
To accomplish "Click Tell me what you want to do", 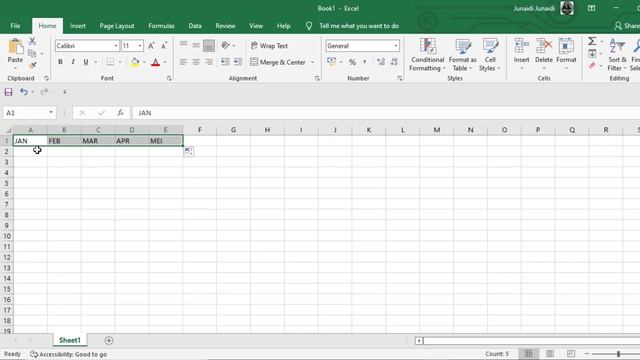I will pyautogui.click(x=359, y=26).
